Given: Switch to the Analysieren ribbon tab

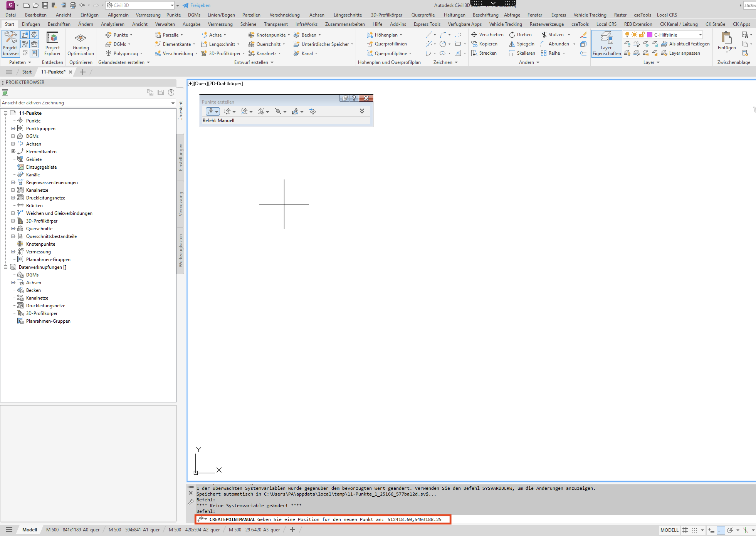Looking at the screenshot, I should click(113, 24).
